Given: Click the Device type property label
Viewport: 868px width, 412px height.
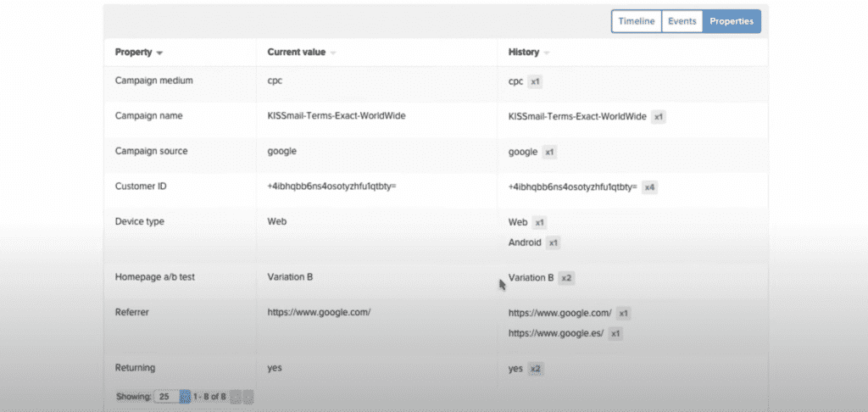Looking at the screenshot, I should click(x=139, y=221).
